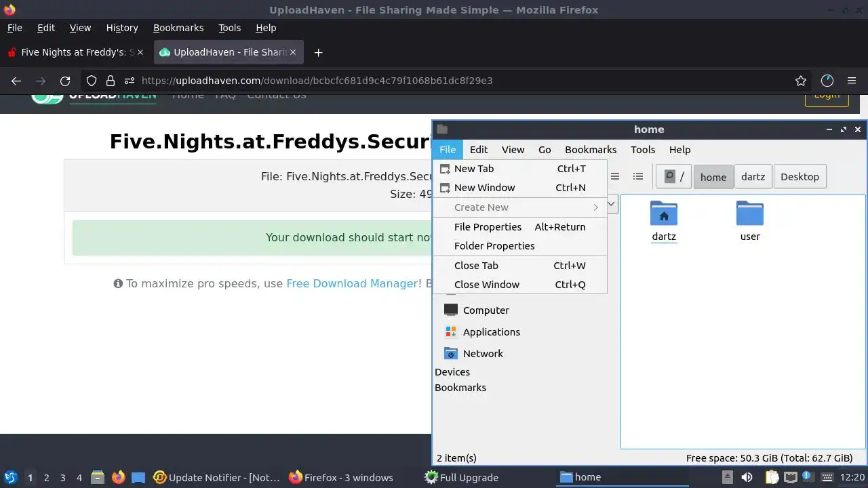Click the home path bar button
This screenshot has height=488, width=868.
click(x=713, y=177)
